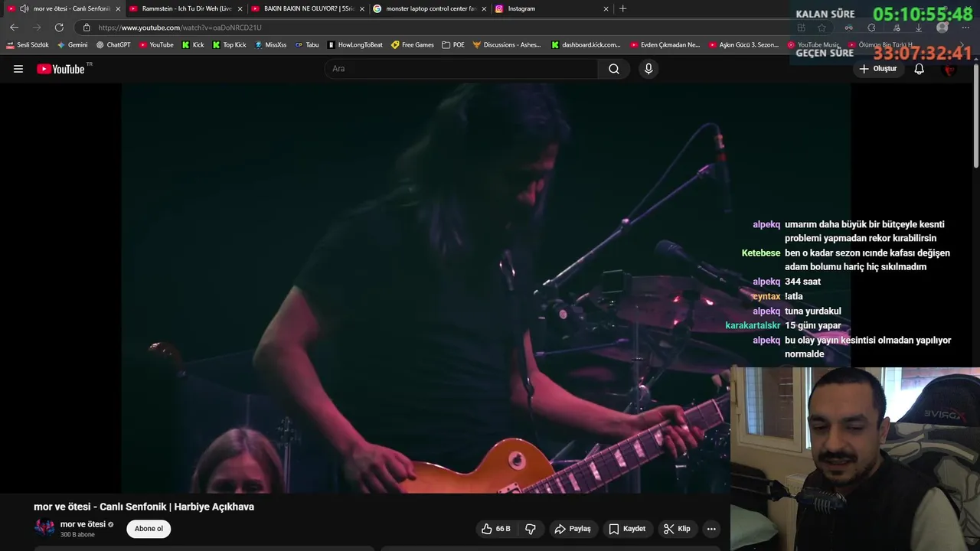This screenshot has height=551, width=980.
Task: Open browser profile avatar
Action: point(942,28)
